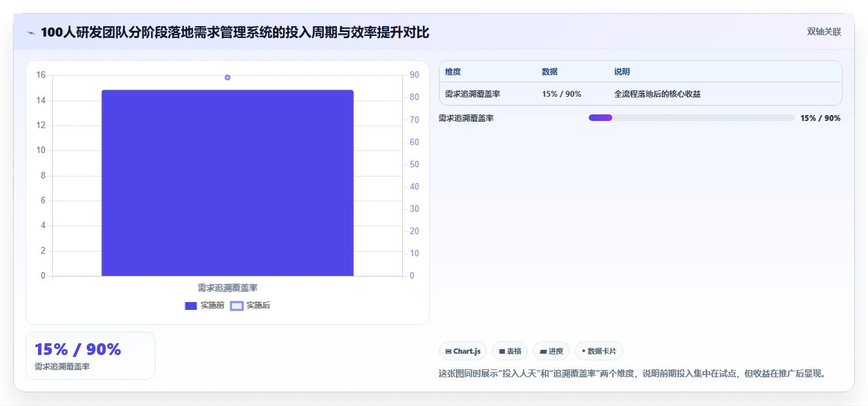Click the 维度 column header
The height and width of the screenshot is (406, 868).
453,72
